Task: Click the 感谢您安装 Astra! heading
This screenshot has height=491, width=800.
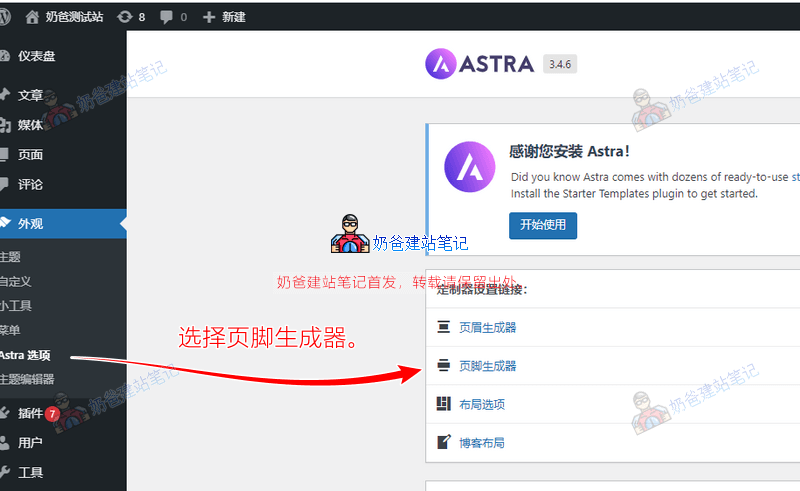Action: click(x=569, y=151)
